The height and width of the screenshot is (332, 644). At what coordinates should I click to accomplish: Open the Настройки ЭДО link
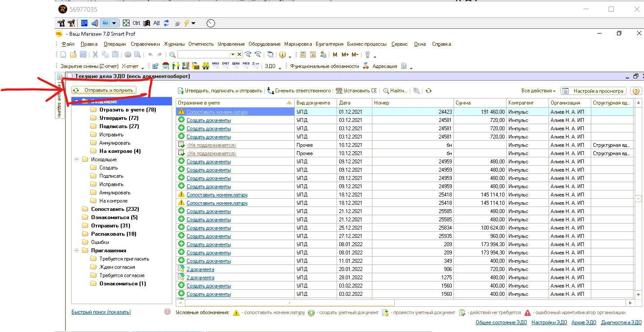point(549,322)
